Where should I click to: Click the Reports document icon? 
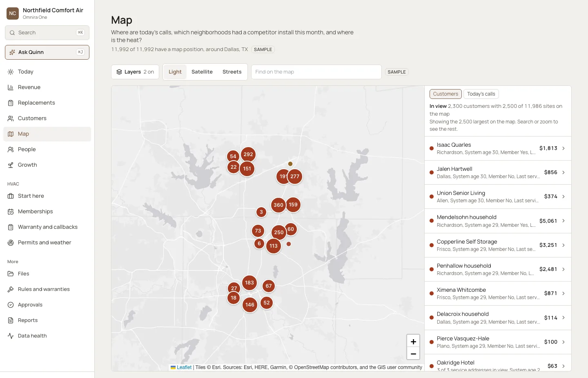coord(11,320)
